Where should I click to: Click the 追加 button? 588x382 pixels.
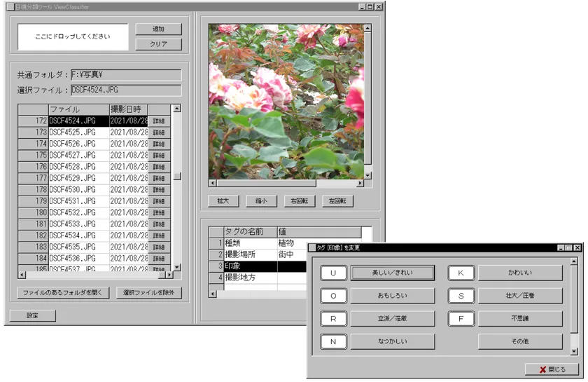(x=157, y=29)
